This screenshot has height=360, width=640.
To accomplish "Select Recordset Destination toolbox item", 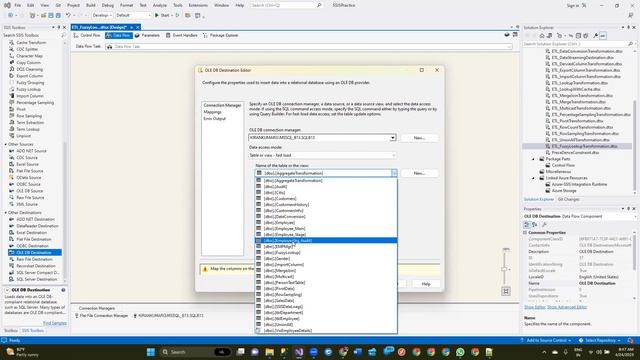I will click(x=36, y=266).
